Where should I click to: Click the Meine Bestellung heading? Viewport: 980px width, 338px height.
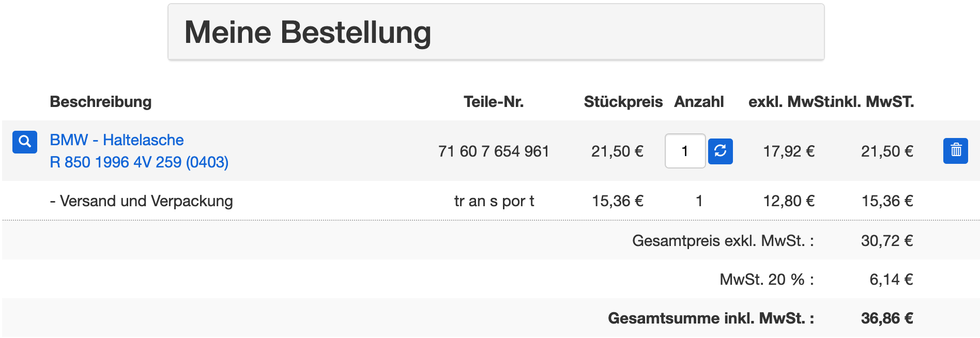(x=308, y=33)
